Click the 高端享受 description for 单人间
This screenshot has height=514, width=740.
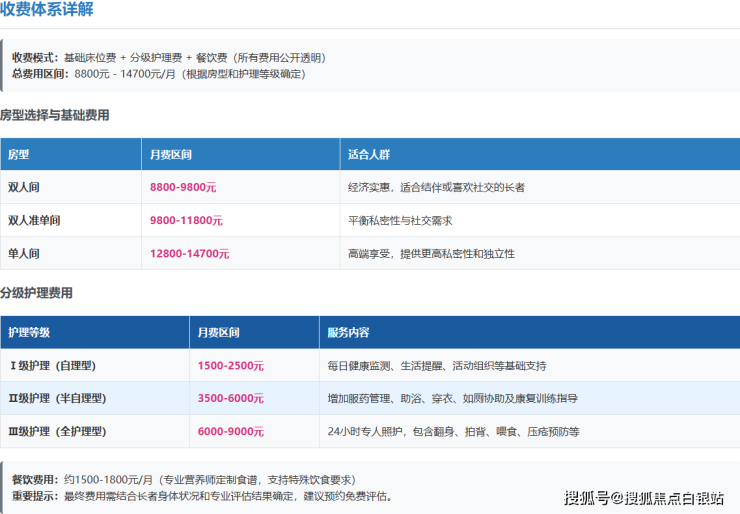click(x=431, y=254)
